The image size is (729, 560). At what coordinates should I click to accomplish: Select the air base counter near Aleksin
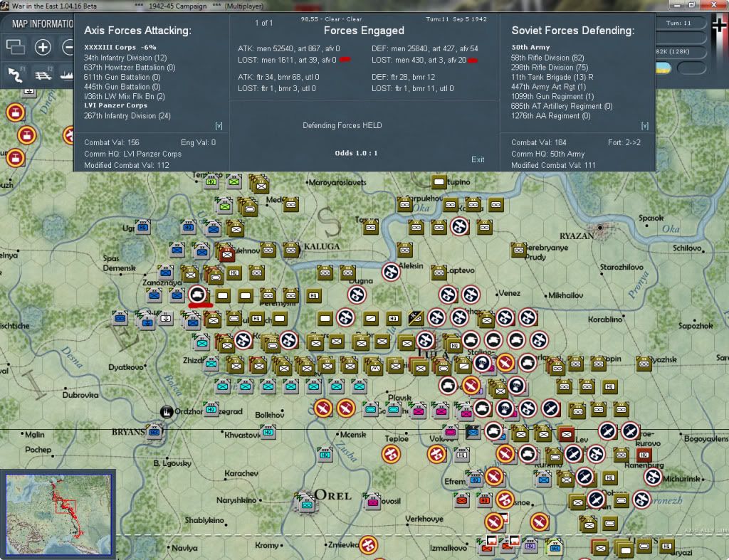[391, 272]
